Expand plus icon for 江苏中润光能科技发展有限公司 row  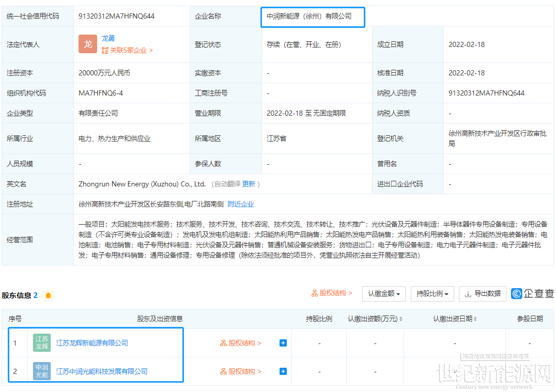coord(283,371)
